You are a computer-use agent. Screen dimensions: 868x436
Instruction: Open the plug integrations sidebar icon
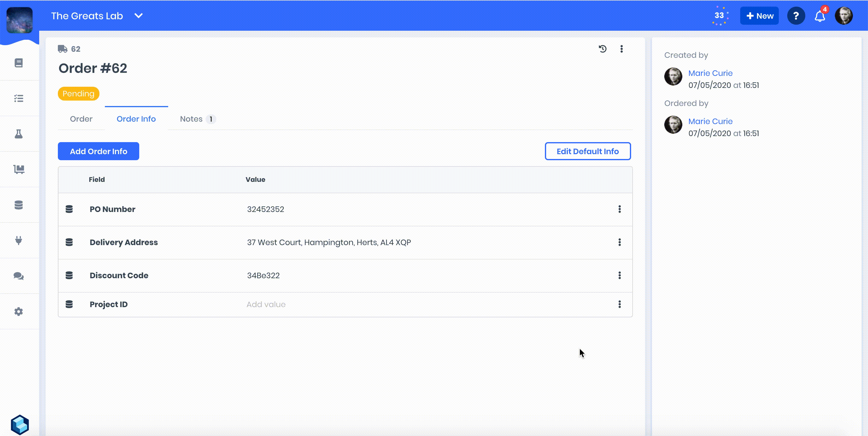[18, 240]
